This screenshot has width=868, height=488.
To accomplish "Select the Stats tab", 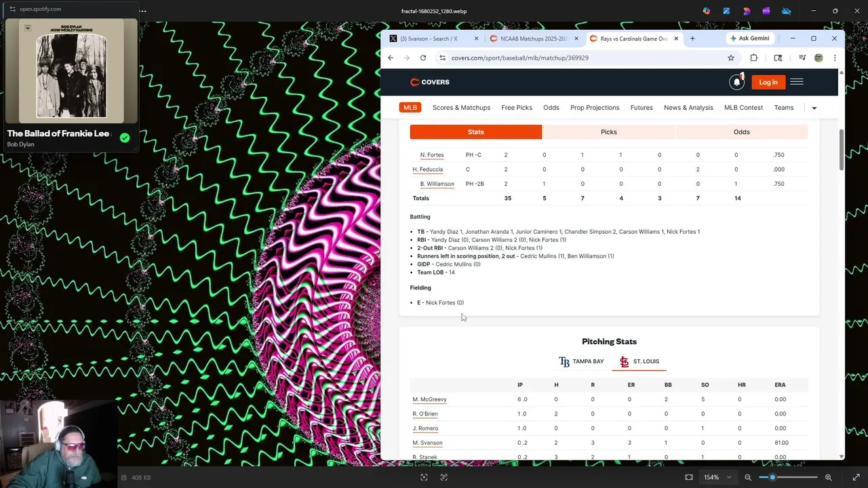I will point(476,132).
